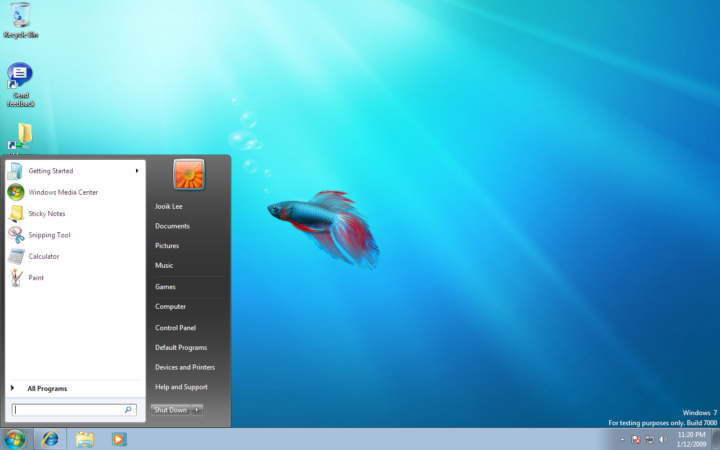This screenshot has width=720, height=450.
Task: Open Devices and Printers
Action: click(185, 367)
